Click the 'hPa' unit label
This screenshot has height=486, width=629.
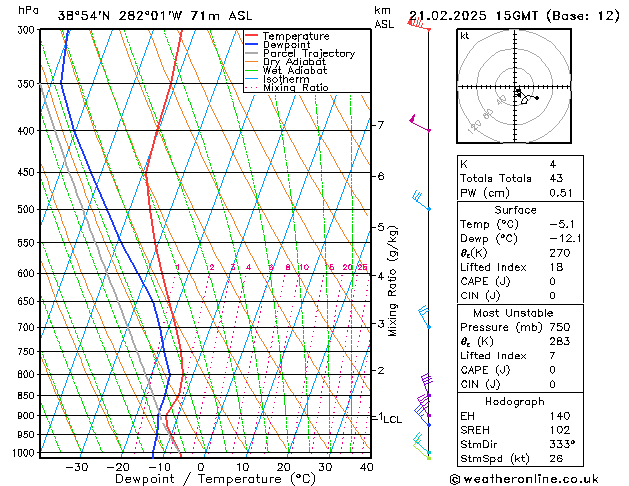[x=28, y=11]
